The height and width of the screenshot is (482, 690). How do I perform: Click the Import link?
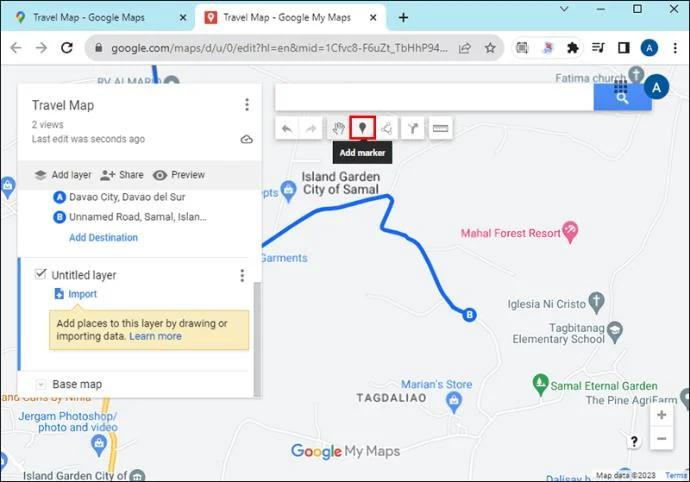75,294
